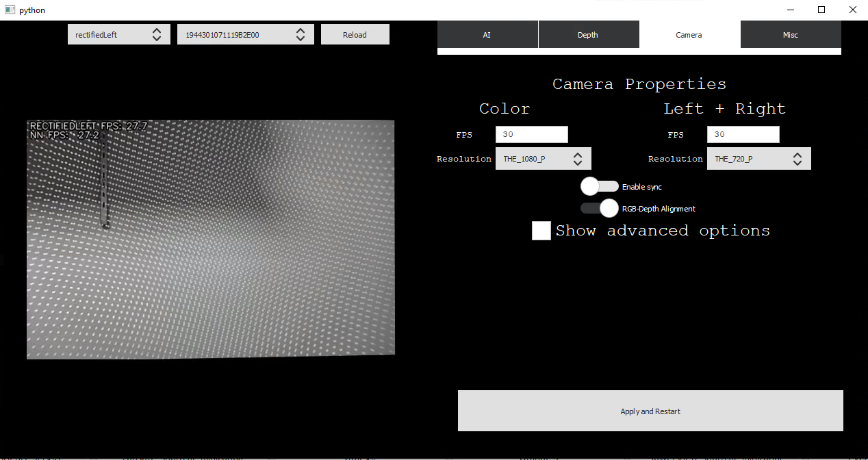868x460 pixels.
Task: Click the python app icon in title bar
Action: [x=10, y=10]
